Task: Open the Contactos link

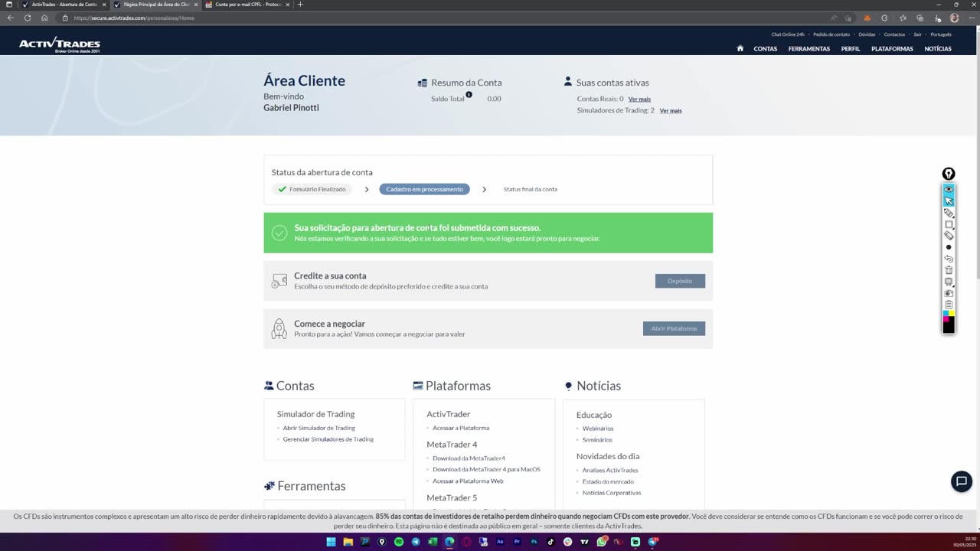Action: pos(894,34)
